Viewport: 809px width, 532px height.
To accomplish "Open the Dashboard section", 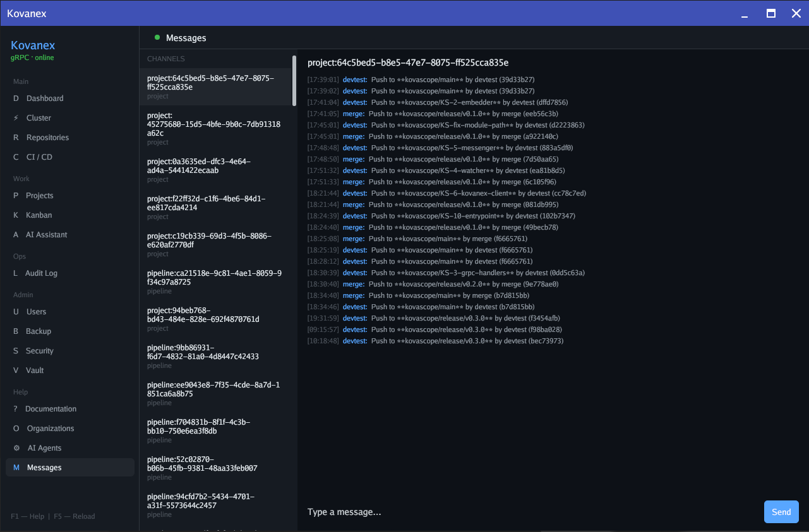I will coord(45,98).
